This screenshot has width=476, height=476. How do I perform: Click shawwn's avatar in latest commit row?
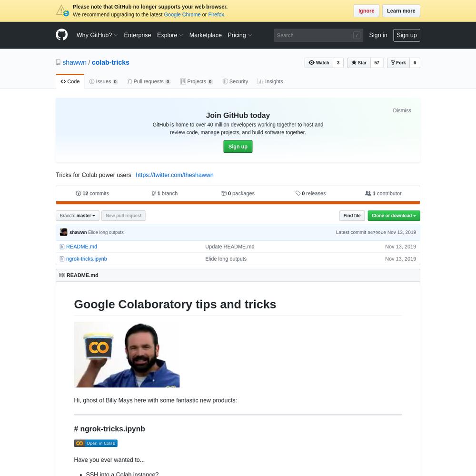pos(63,232)
